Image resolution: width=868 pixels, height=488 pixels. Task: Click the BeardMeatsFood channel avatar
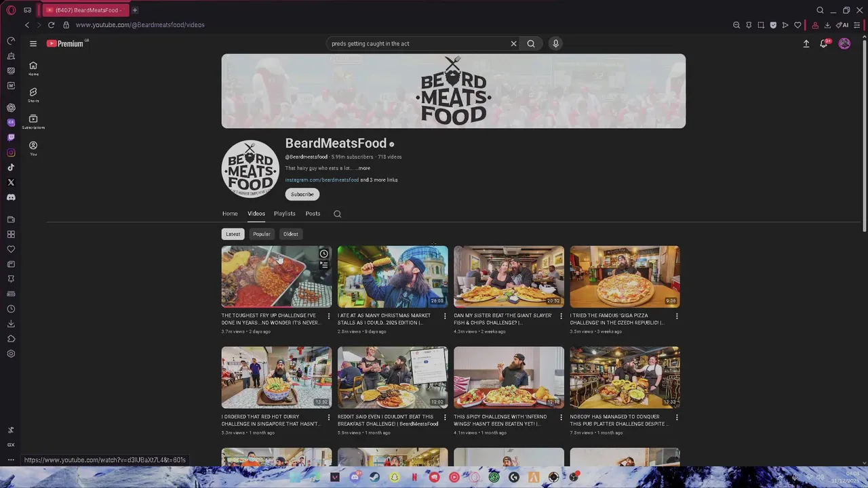(x=250, y=169)
